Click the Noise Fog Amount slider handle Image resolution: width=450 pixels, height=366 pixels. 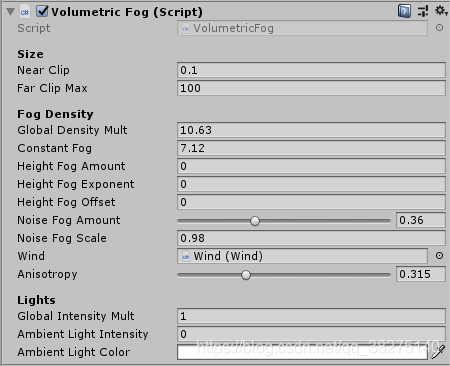coord(255,221)
